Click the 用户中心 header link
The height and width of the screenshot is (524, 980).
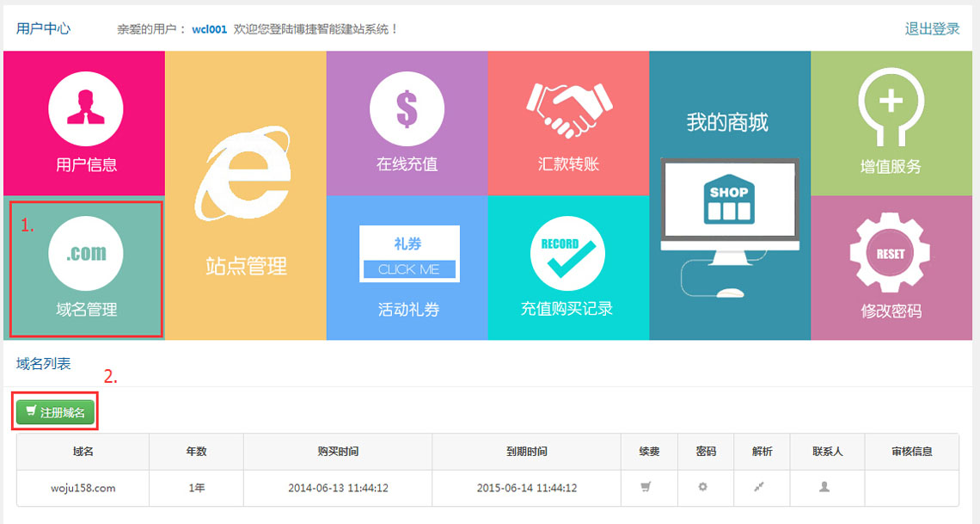(43, 28)
